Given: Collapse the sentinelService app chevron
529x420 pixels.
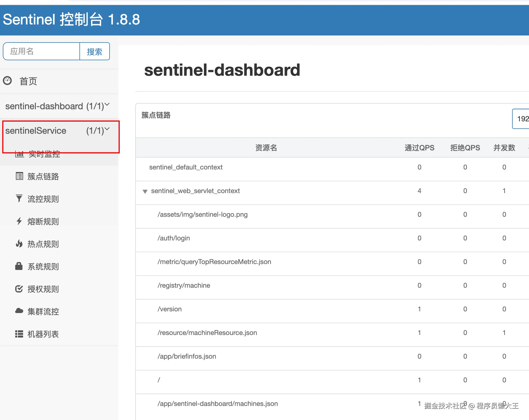Looking at the screenshot, I should (x=107, y=129).
